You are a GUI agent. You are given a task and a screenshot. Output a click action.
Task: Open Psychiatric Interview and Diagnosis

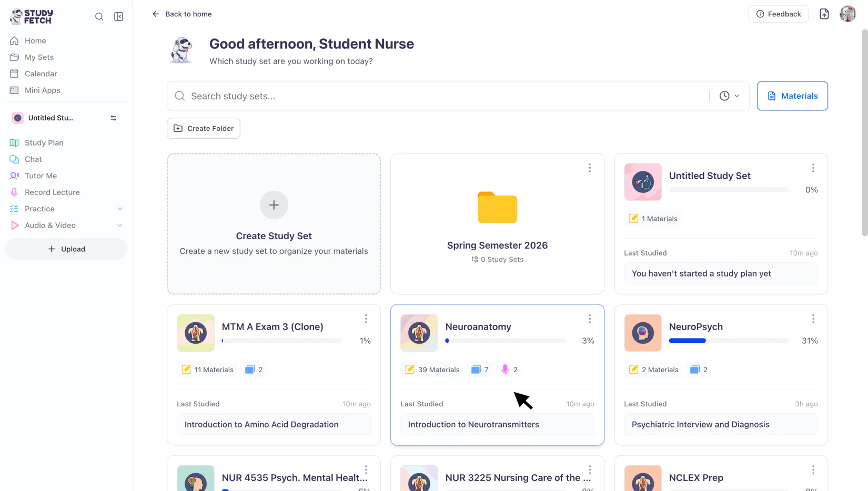[721, 425]
